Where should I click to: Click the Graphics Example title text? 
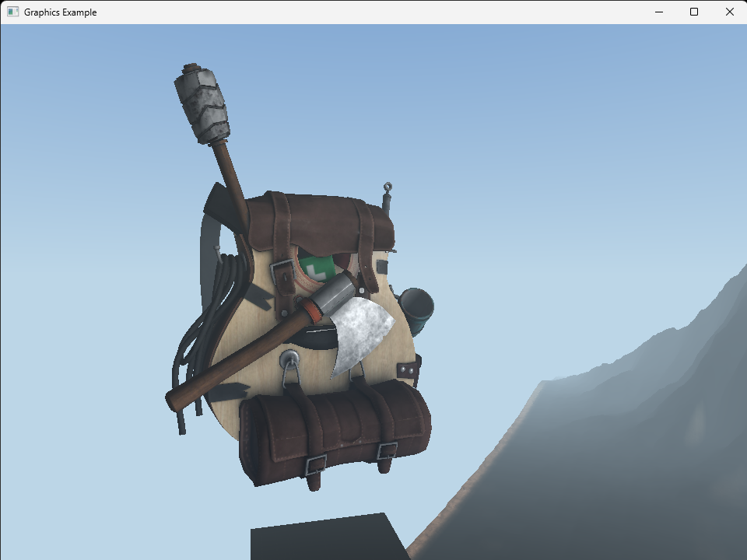(60, 12)
